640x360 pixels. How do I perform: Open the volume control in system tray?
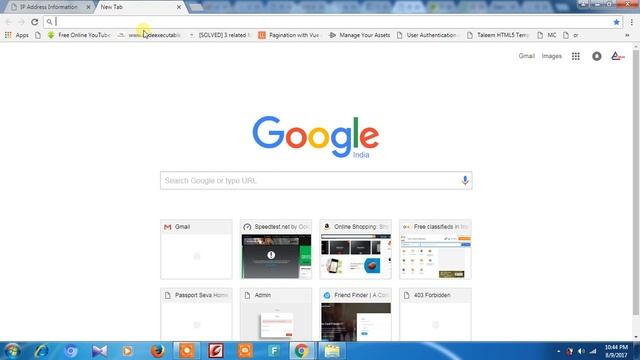581,351
